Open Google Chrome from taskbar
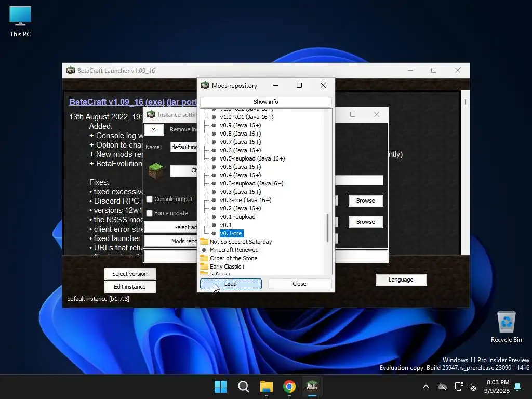The width and height of the screenshot is (532, 399). click(289, 387)
